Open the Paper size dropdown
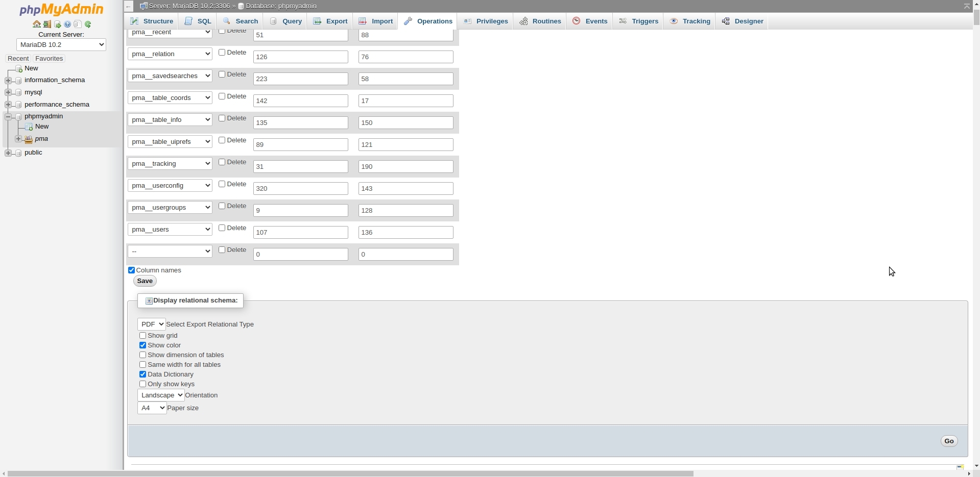This screenshot has width=980, height=477. [x=151, y=408]
